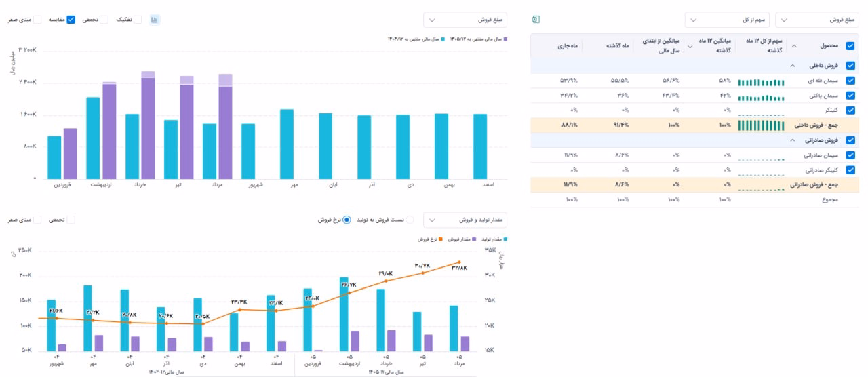Viewport: 868px width, 377px height.
Task: Click the مهر blue bar in top chart
Action: tap(287, 144)
